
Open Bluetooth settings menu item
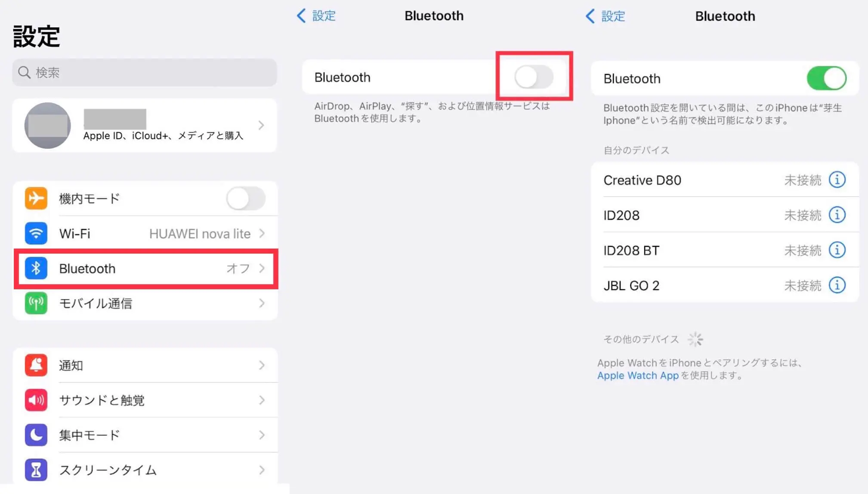145,268
